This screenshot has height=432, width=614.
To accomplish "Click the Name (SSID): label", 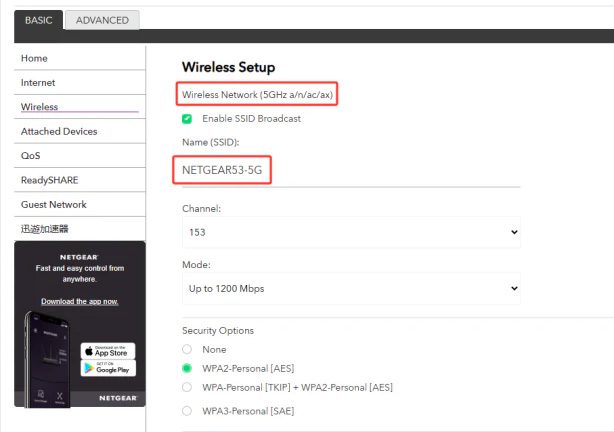I will pyautogui.click(x=211, y=142).
